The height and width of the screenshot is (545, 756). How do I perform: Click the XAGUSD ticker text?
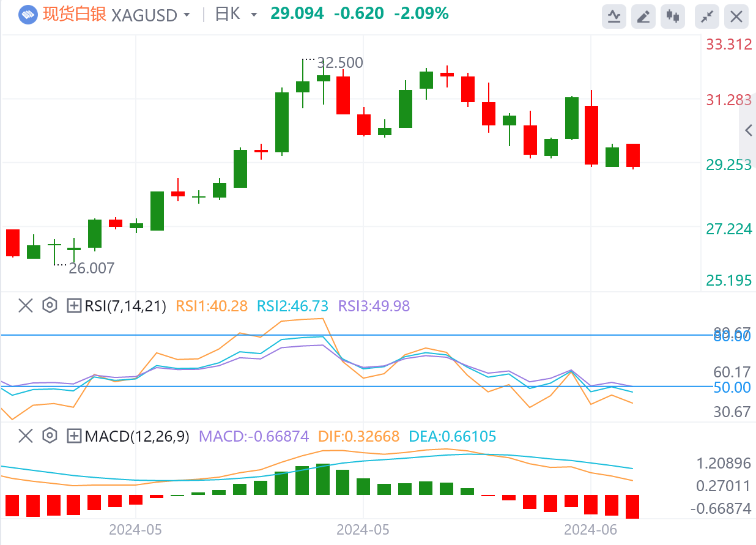click(144, 15)
